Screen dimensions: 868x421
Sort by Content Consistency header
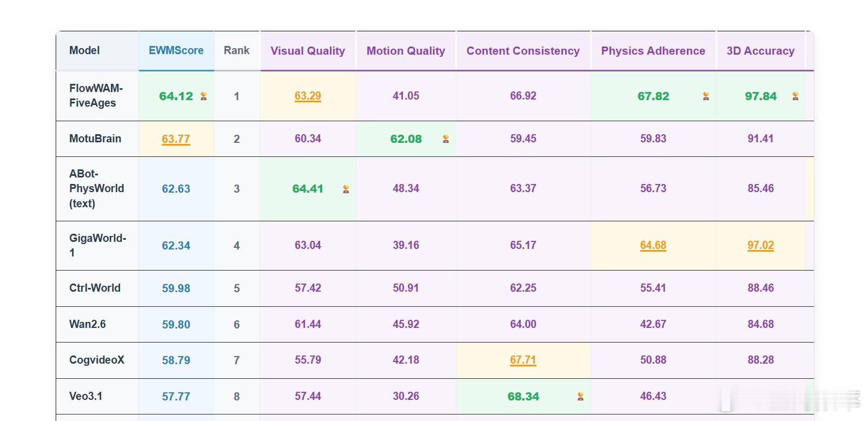point(523,51)
